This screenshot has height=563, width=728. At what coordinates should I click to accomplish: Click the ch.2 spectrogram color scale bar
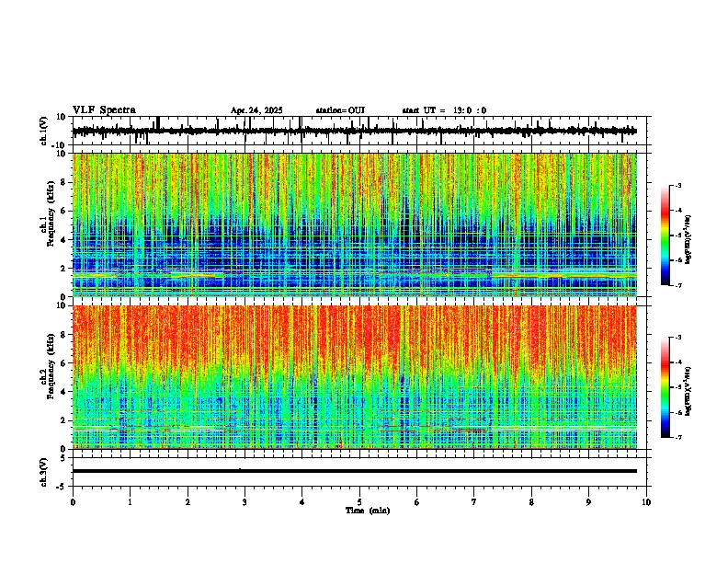[665, 387]
